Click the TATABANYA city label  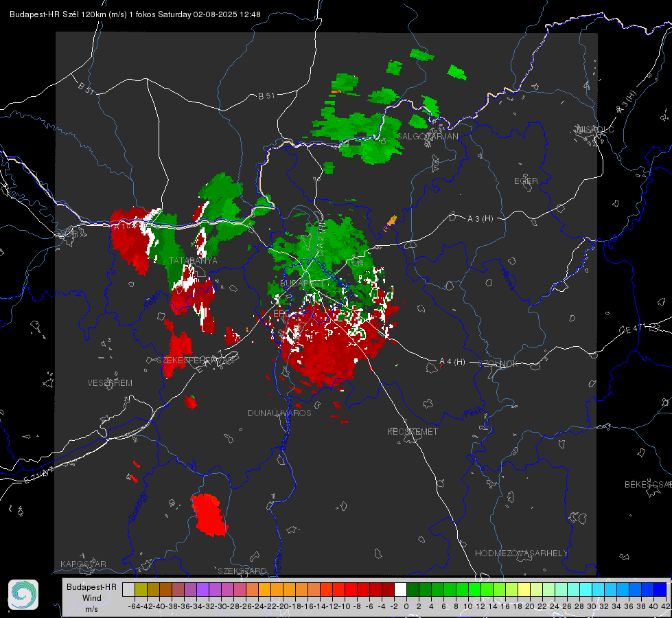point(193,261)
